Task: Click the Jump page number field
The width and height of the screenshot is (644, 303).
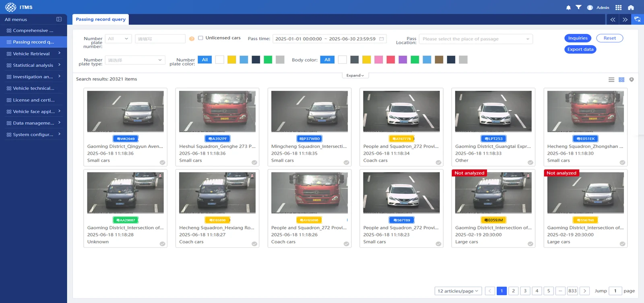Action: 615,291
